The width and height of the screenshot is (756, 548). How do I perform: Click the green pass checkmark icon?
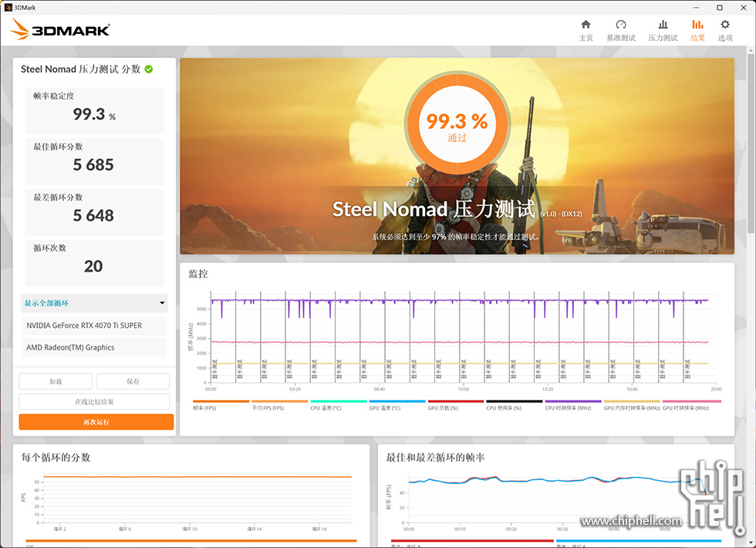click(x=148, y=69)
